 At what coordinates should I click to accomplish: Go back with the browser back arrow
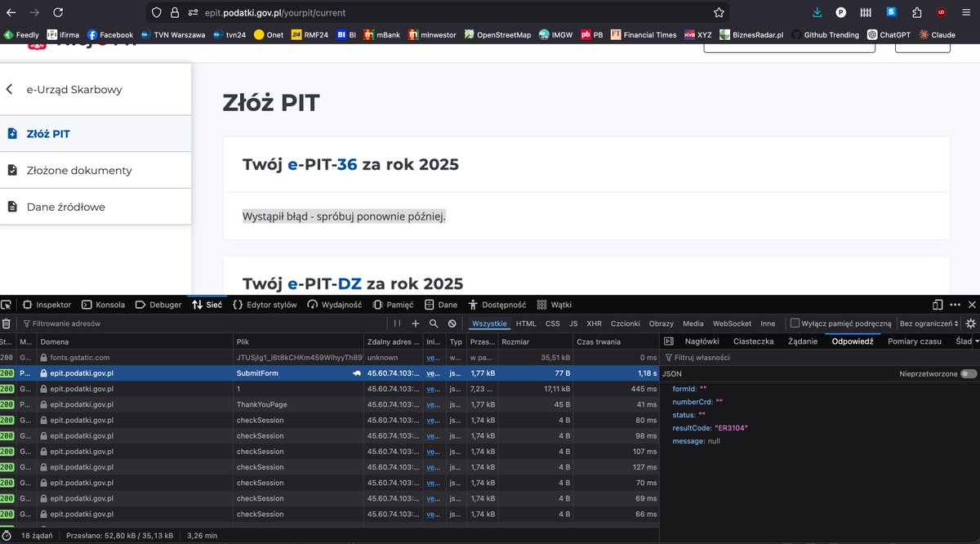coord(11,13)
